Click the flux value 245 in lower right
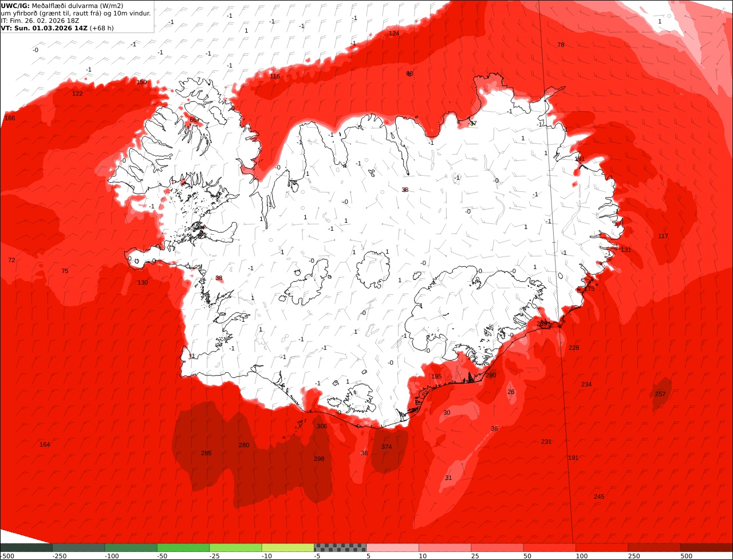The image size is (733, 560). (599, 496)
